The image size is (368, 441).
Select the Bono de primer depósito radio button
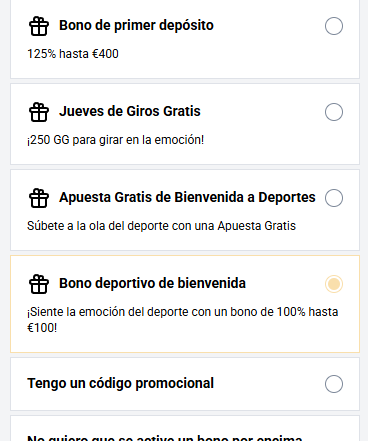(334, 26)
